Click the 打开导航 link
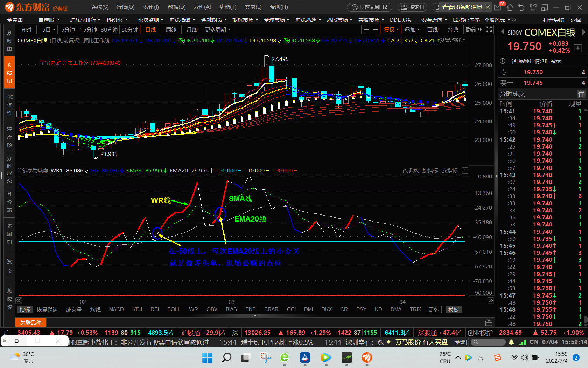 [x=554, y=20]
